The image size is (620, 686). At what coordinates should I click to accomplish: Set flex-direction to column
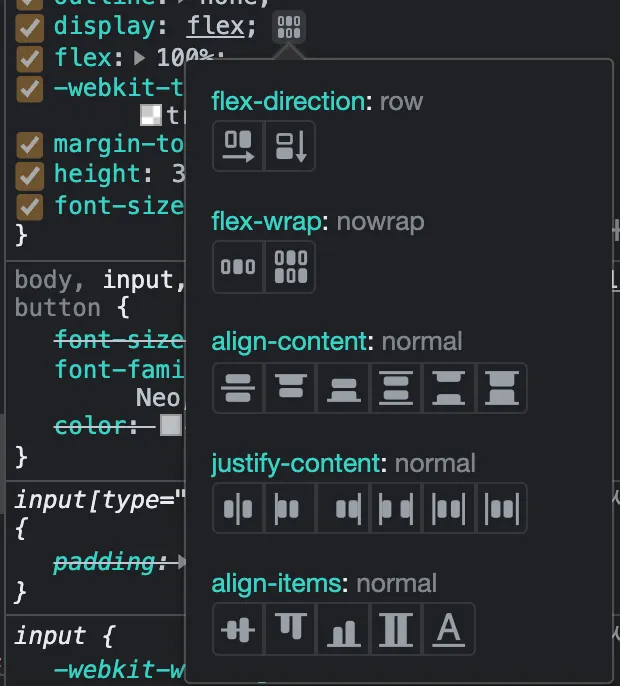pos(291,146)
